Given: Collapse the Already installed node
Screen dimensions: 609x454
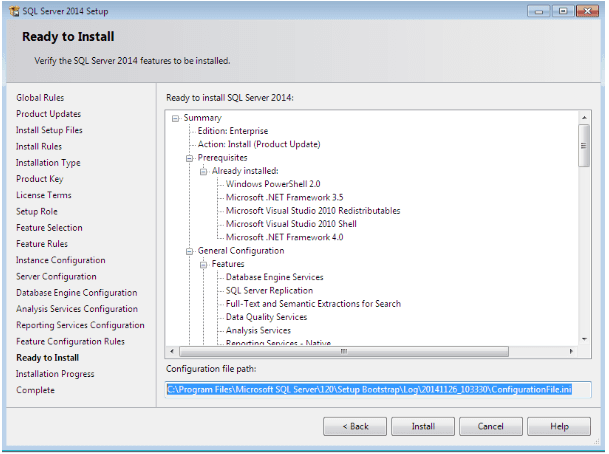Looking at the screenshot, I should tap(202, 171).
